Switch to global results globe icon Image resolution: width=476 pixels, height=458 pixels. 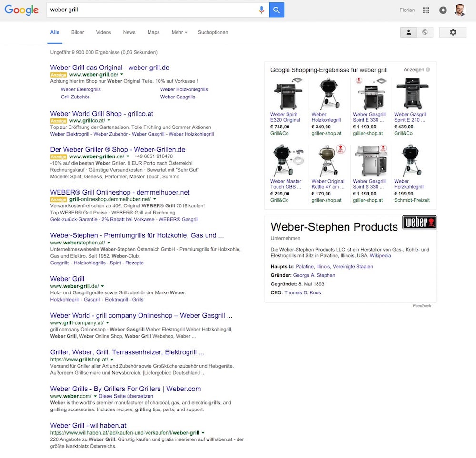click(425, 32)
